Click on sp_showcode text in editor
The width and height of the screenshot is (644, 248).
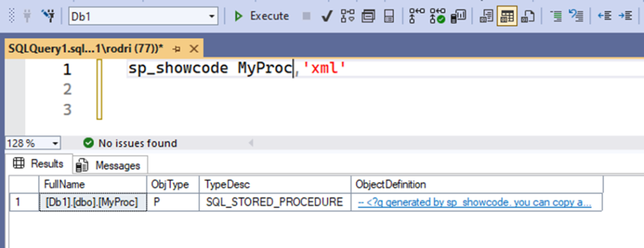click(x=178, y=68)
